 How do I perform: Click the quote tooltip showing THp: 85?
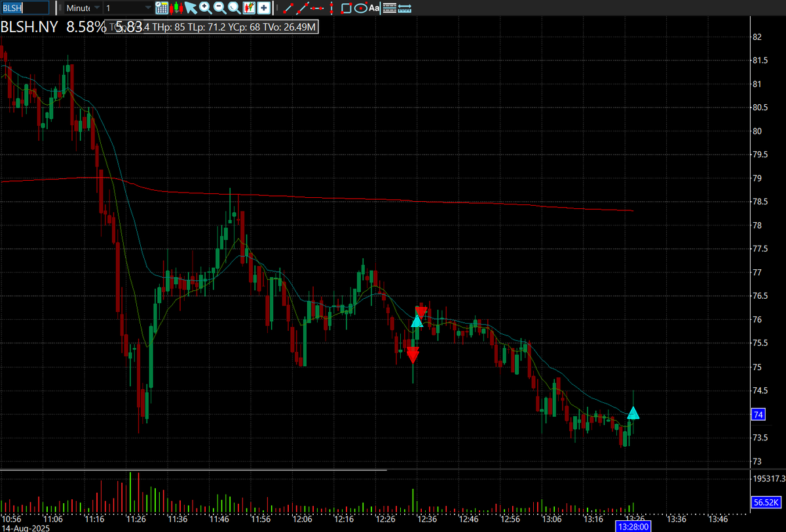click(213, 27)
